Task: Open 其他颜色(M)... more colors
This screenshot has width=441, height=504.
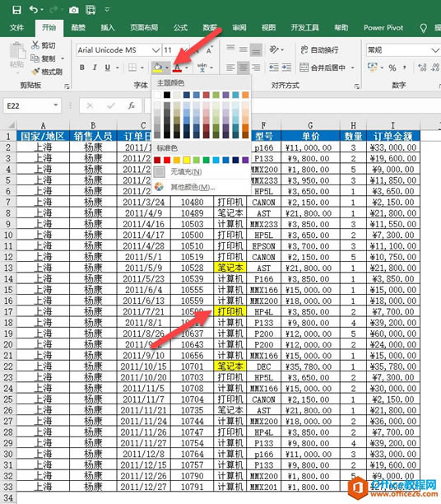Action: click(x=202, y=187)
